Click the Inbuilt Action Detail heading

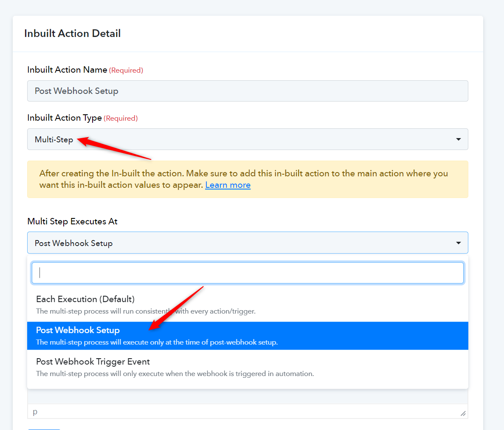[72, 34]
